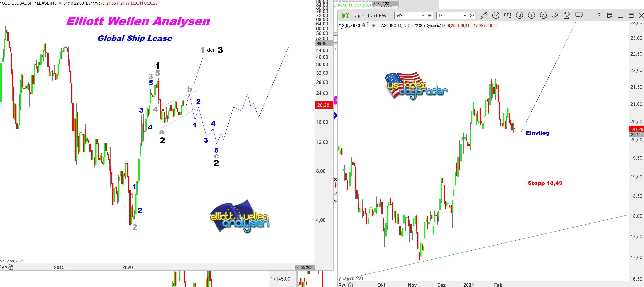
Task: Open the chart study indicator icon
Action: click(x=496, y=15)
